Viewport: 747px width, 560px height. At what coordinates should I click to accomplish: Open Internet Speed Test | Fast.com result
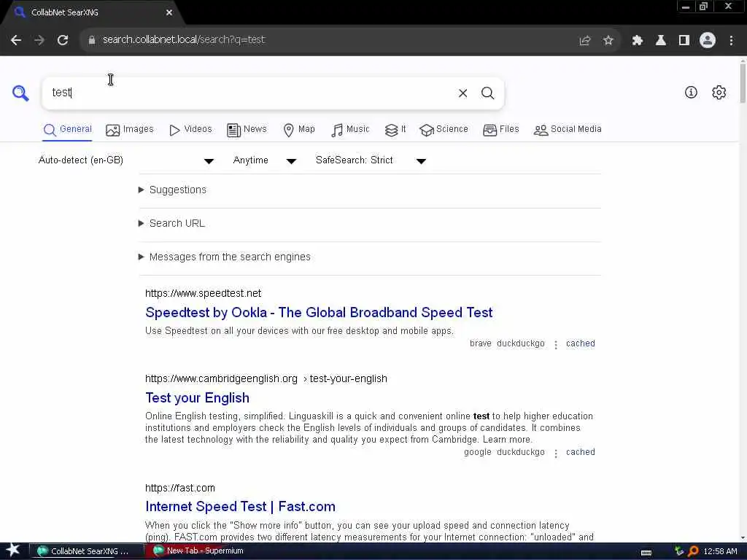coord(240,507)
